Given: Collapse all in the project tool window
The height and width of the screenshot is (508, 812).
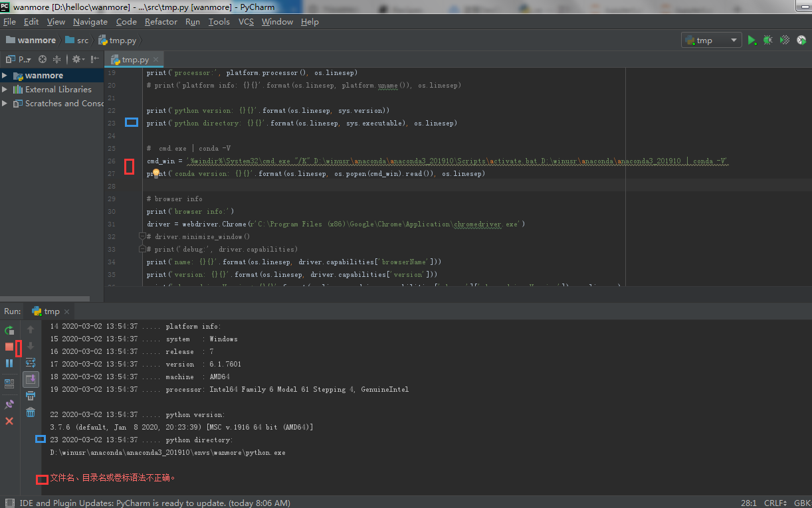Looking at the screenshot, I should pos(56,59).
